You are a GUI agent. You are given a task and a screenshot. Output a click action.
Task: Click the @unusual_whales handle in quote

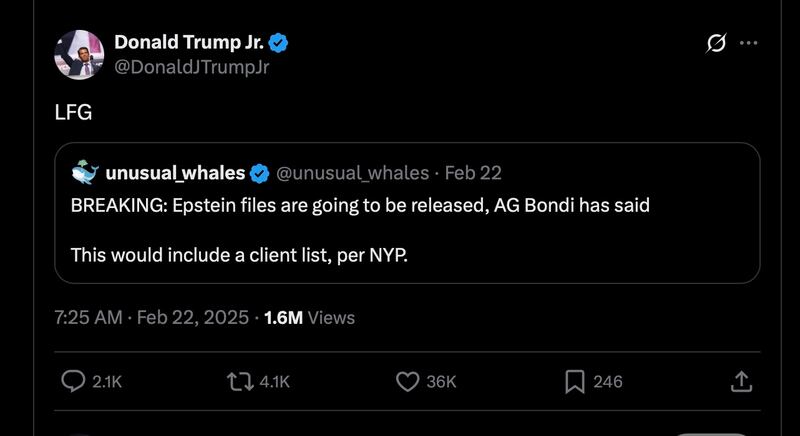(352, 173)
